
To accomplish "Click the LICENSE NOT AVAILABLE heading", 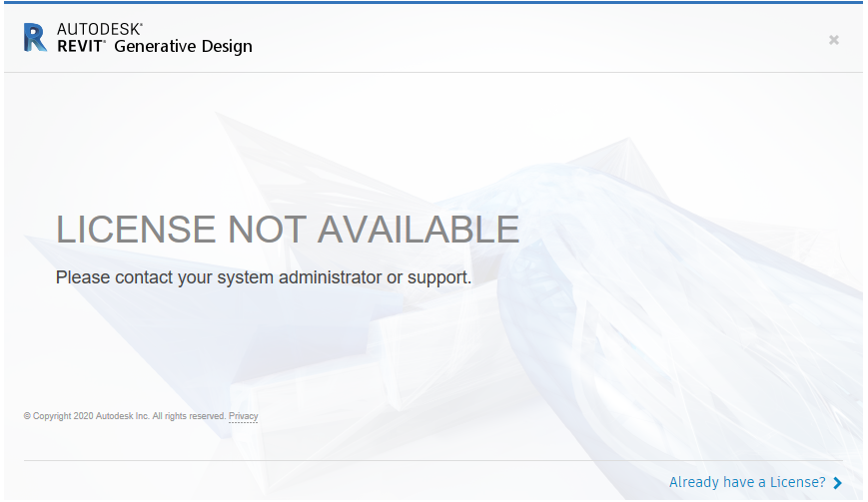I will click(288, 229).
